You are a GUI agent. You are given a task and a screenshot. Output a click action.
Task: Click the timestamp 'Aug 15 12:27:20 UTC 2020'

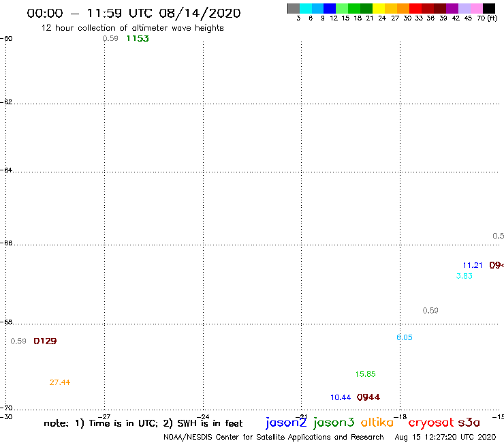coord(445,438)
